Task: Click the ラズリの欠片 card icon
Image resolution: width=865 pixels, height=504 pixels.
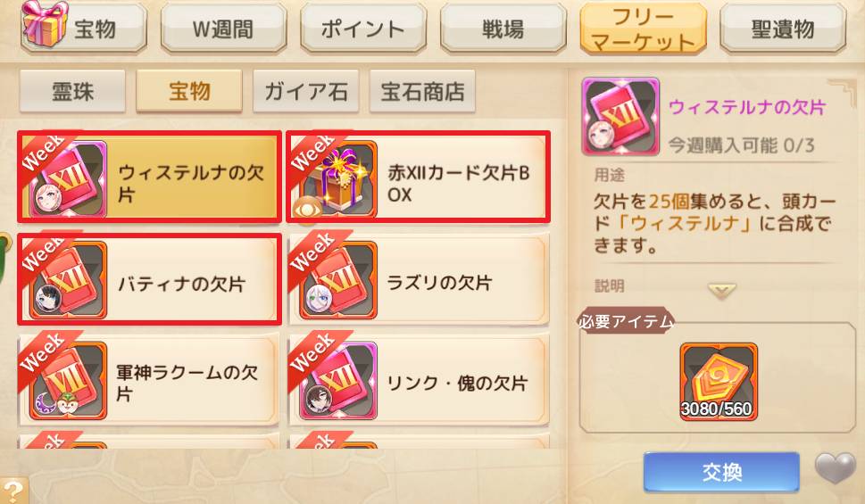Action: (337, 280)
